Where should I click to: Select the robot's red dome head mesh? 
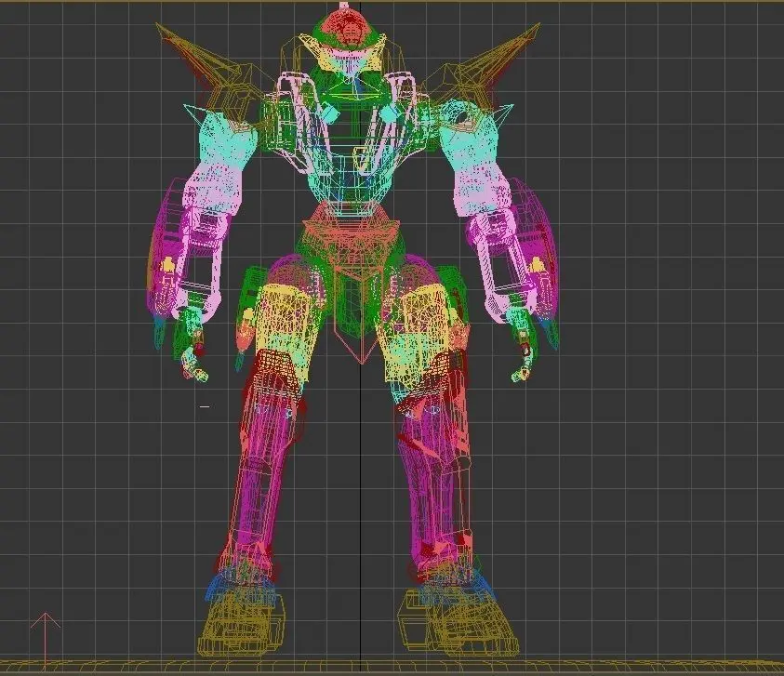coord(349,28)
